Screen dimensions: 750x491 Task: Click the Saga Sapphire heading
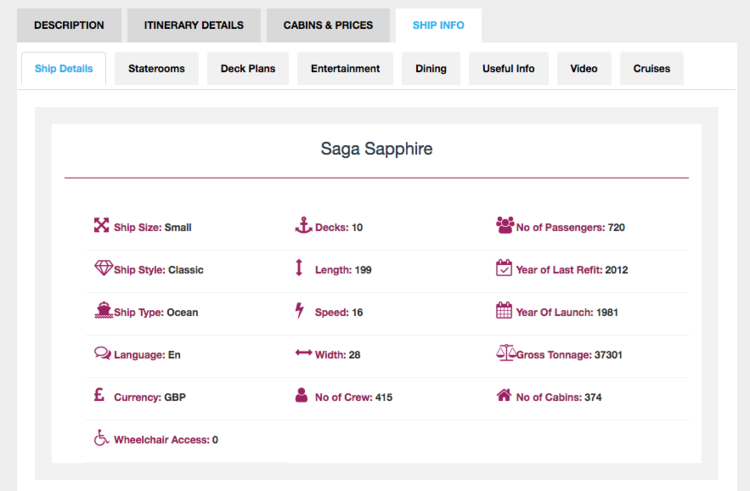[376, 149]
